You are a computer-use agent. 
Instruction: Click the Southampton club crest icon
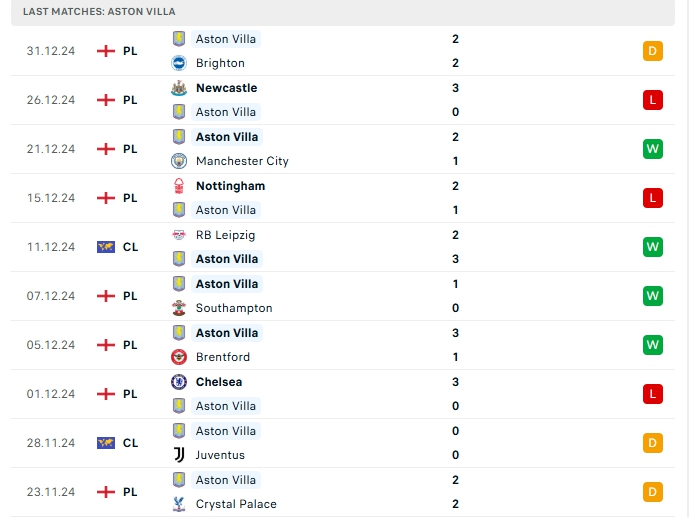pos(179,308)
